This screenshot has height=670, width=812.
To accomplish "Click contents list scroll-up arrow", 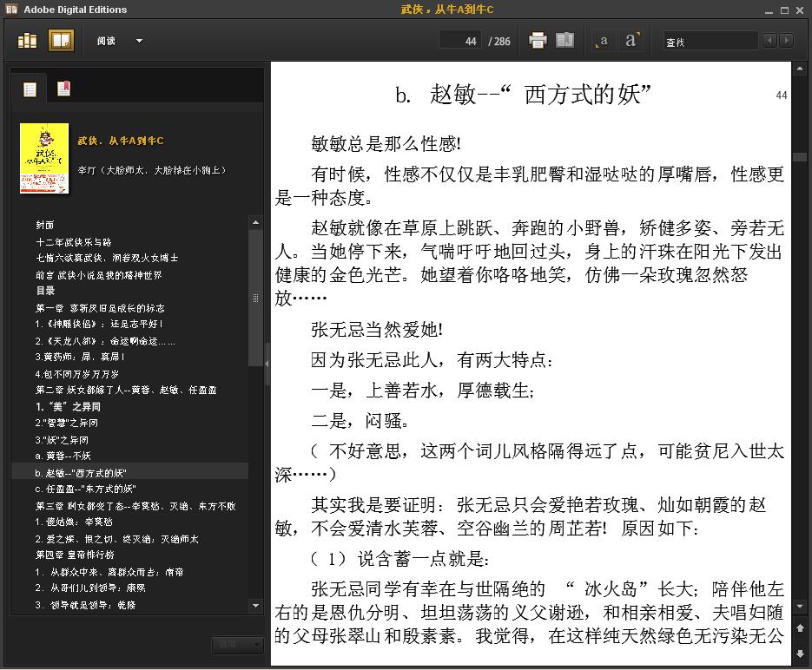I will pyautogui.click(x=255, y=222).
